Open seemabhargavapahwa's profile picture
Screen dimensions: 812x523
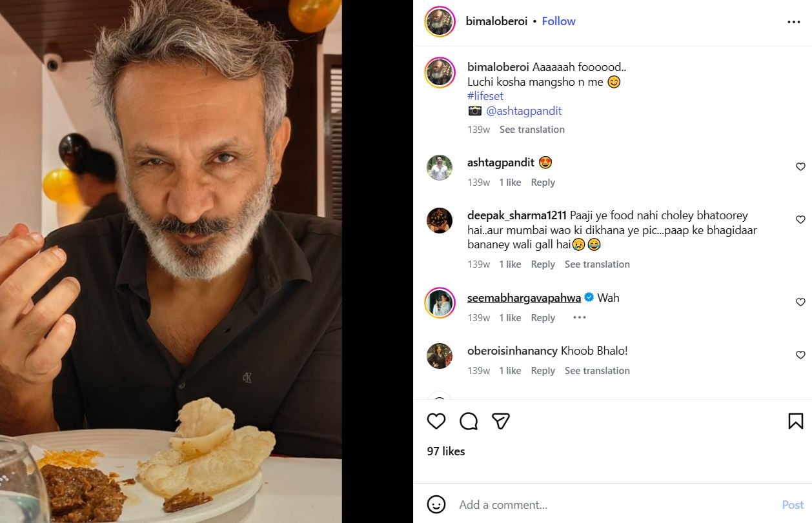click(x=440, y=302)
